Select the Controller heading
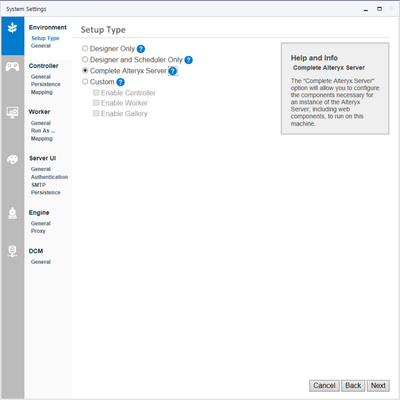The width and height of the screenshot is (400, 400). [43, 66]
